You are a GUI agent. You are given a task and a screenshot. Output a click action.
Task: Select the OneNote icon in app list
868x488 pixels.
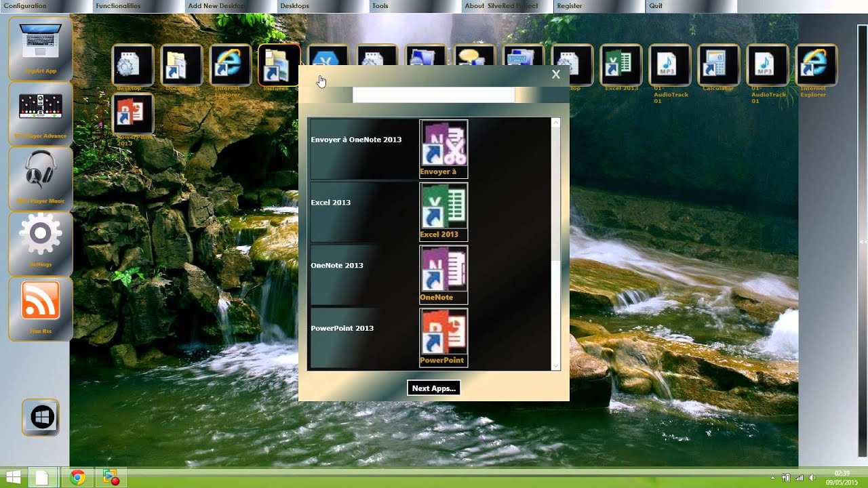point(443,275)
